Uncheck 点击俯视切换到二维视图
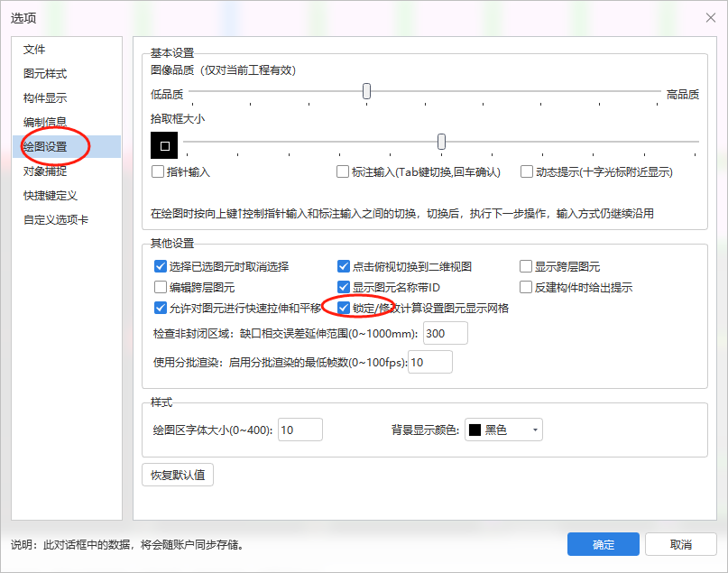The width and height of the screenshot is (728, 573). tap(344, 266)
